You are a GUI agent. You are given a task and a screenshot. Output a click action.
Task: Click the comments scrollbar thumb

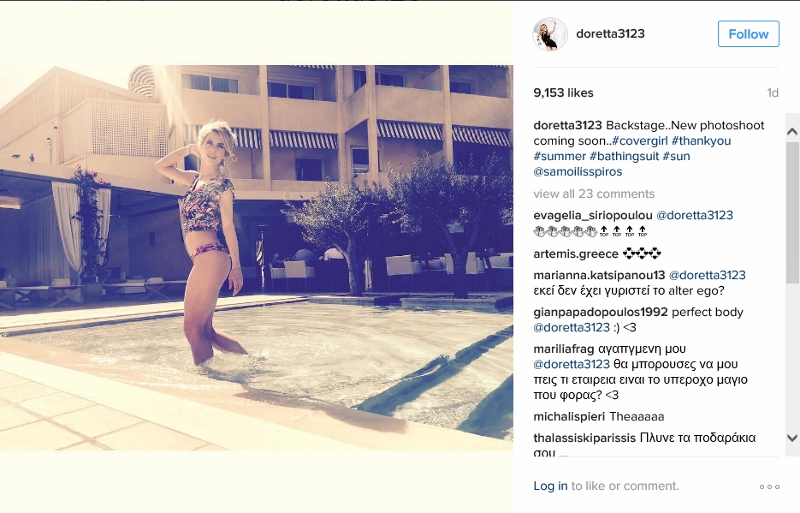pos(792,212)
